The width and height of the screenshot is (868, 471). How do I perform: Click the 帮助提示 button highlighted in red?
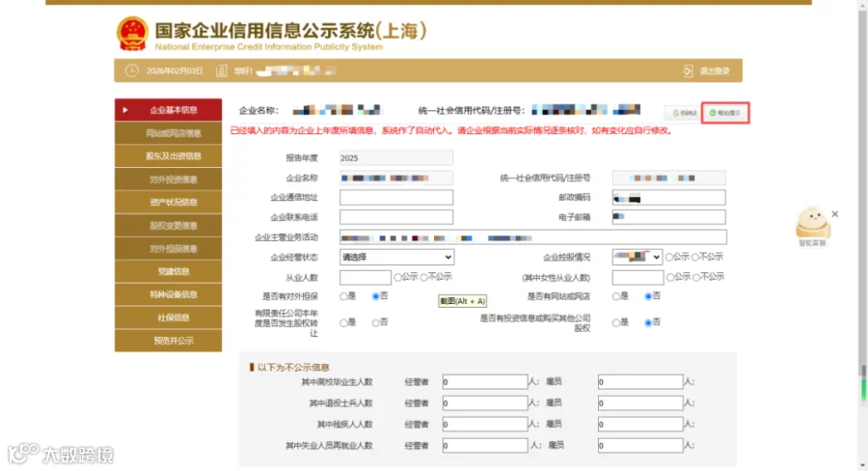724,113
